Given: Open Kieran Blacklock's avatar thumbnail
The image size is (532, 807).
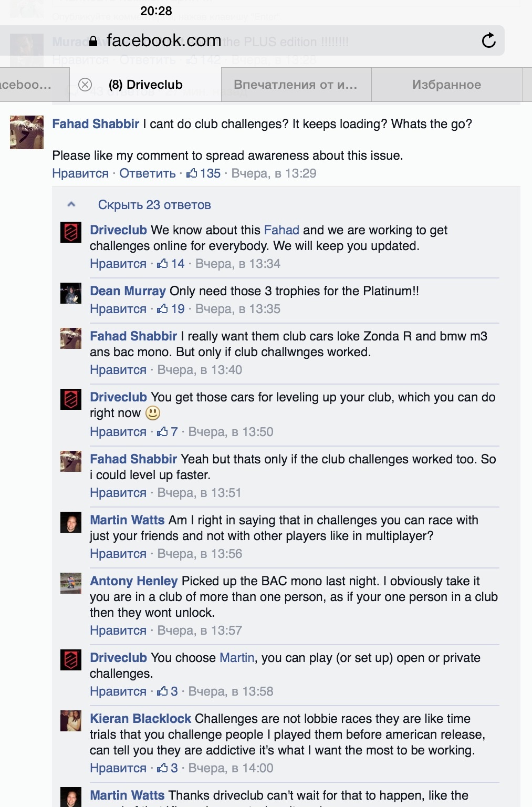Looking at the screenshot, I should 71,721.
